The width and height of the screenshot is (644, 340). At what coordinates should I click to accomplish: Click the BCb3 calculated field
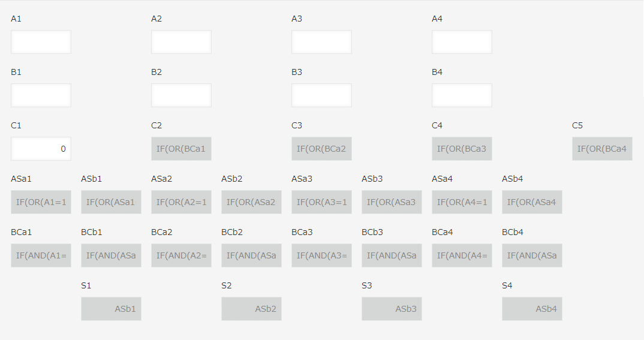[392, 255]
